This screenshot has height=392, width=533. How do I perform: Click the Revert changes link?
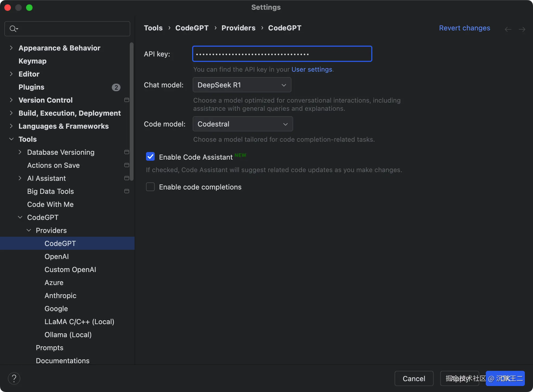[x=464, y=28]
